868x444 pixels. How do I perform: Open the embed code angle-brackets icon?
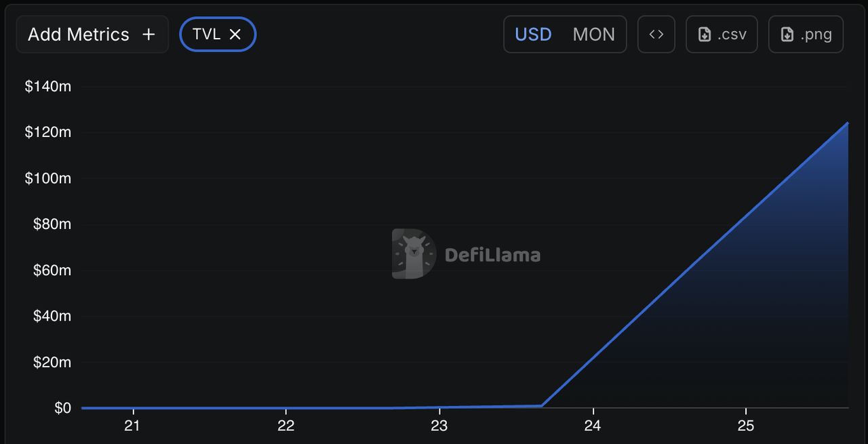click(656, 35)
